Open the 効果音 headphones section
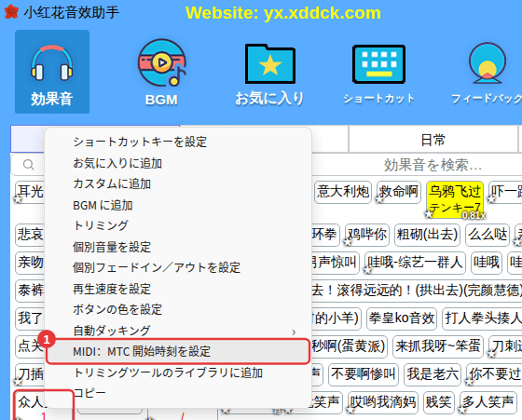522x420 pixels. [x=52, y=72]
